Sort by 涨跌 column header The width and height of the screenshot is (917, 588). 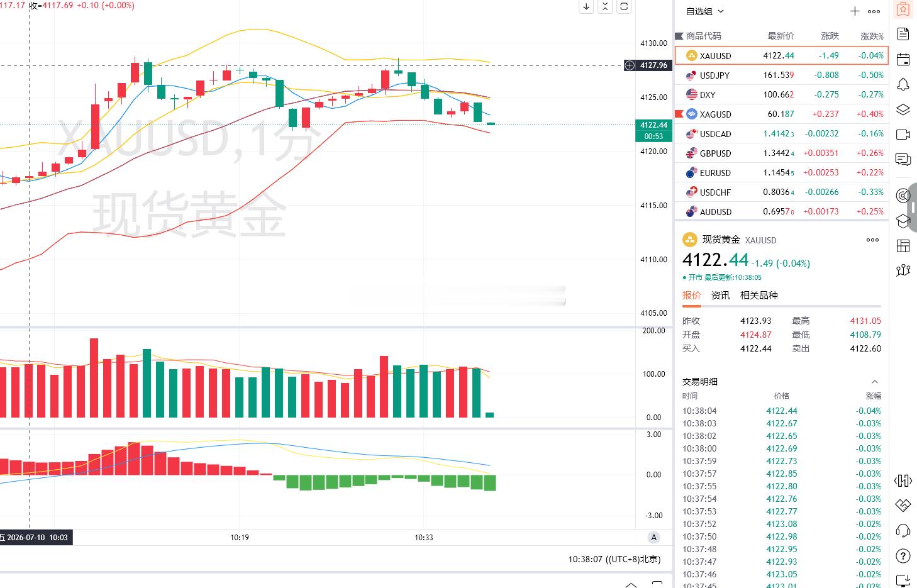830,36
